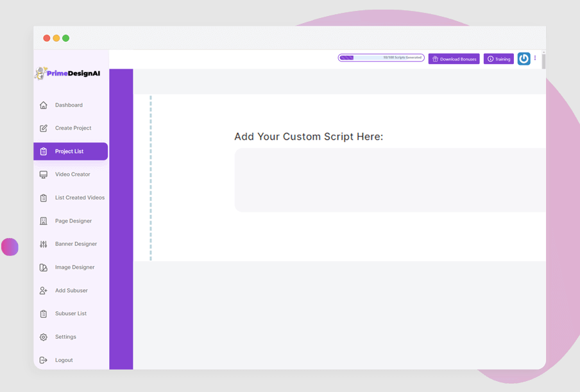Click the Scripts Generated progress bar
Image resolution: width=580 pixels, height=392 pixels.
(381, 57)
